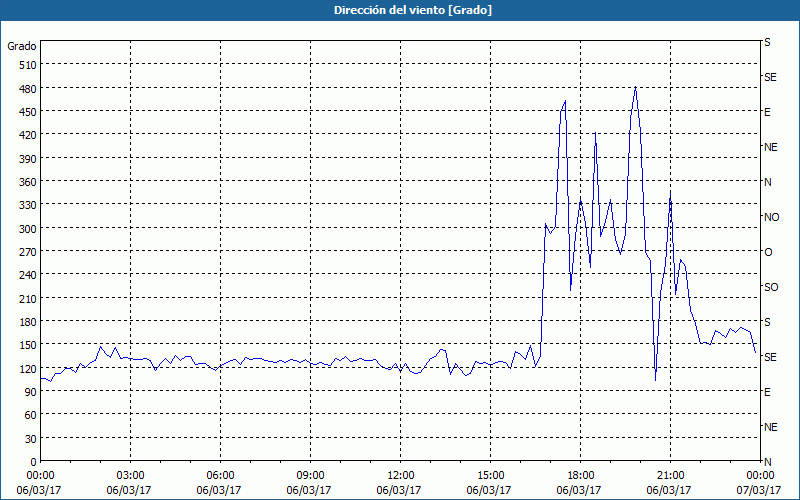Click the chart title "Dirección del viento [Grado]"
Viewport: 800px width, 500px height.
click(413, 10)
